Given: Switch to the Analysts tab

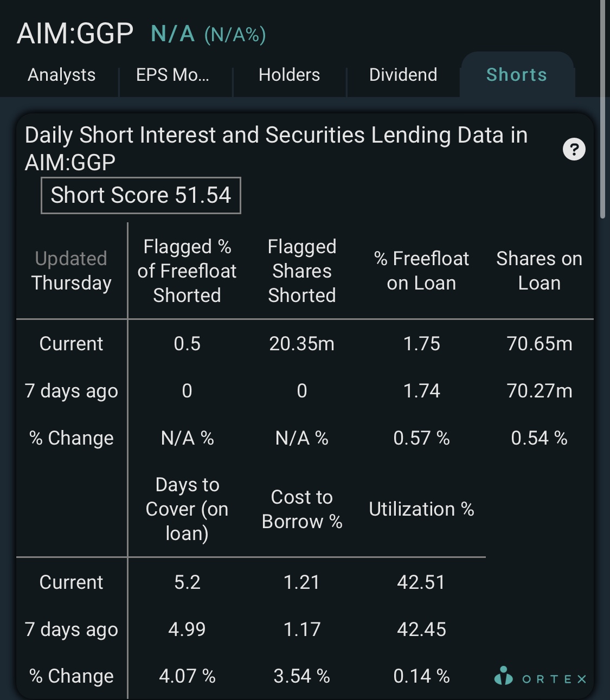Looking at the screenshot, I should pyautogui.click(x=61, y=75).
